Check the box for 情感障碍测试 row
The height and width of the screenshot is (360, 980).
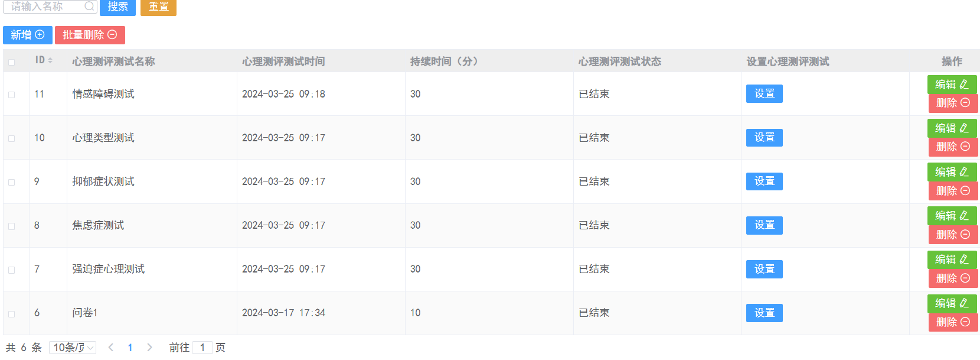[x=11, y=95]
